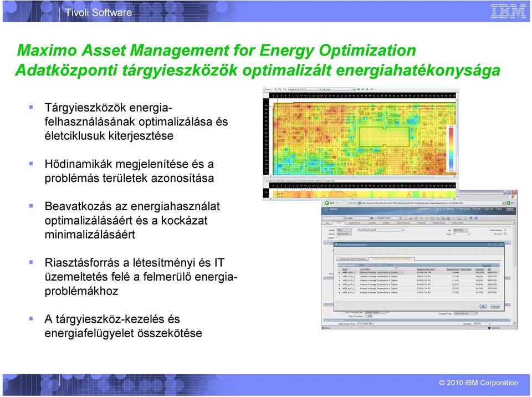
Task: Click the "Tivoli Software" header text
Action: click(99, 12)
